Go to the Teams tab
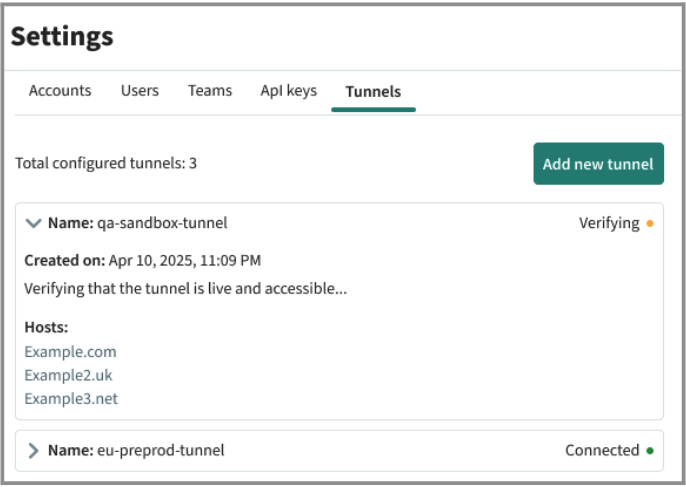Image resolution: width=686 pixels, height=487 pixels. pyautogui.click(x=210, y=91)
